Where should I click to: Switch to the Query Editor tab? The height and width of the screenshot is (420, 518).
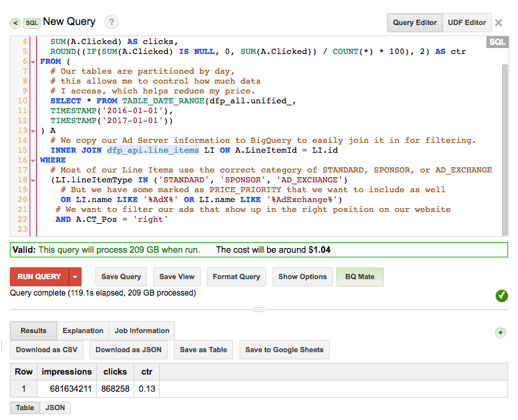(x=415, y=22)
